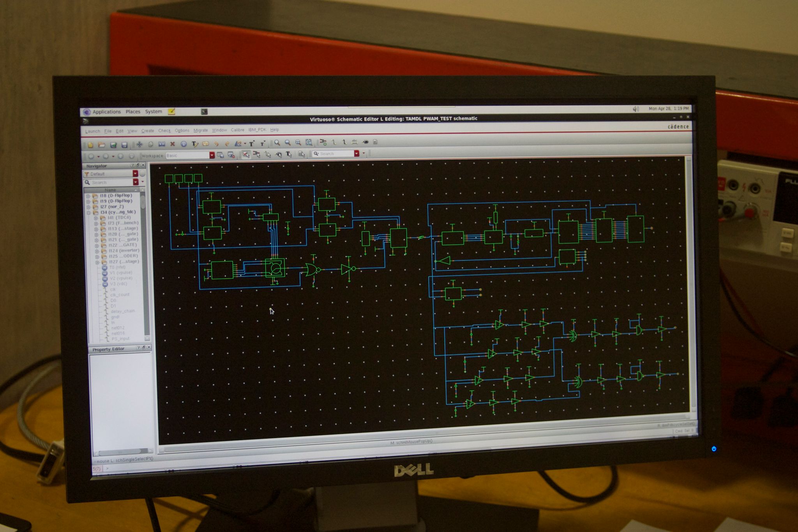The width and height of the screenshot is (798, 532).
Task: Click the Zoom In magnifier icon
Action: [x=277, y=143]
